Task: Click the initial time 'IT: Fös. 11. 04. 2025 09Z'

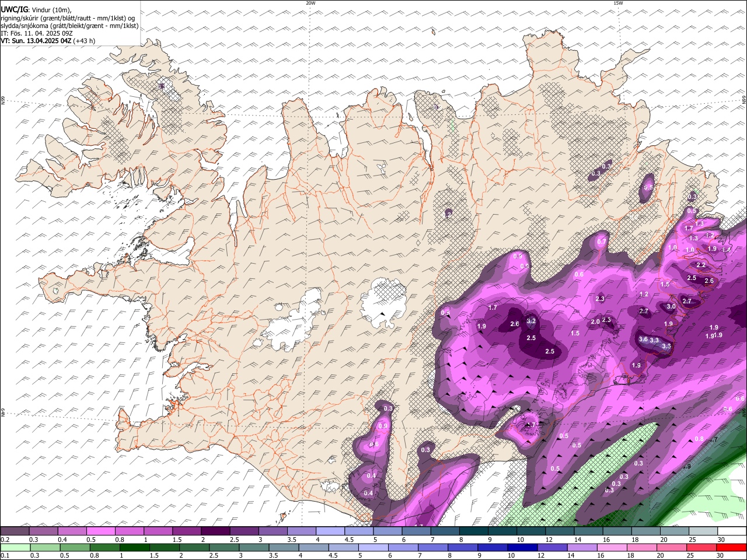Action: 37,33
